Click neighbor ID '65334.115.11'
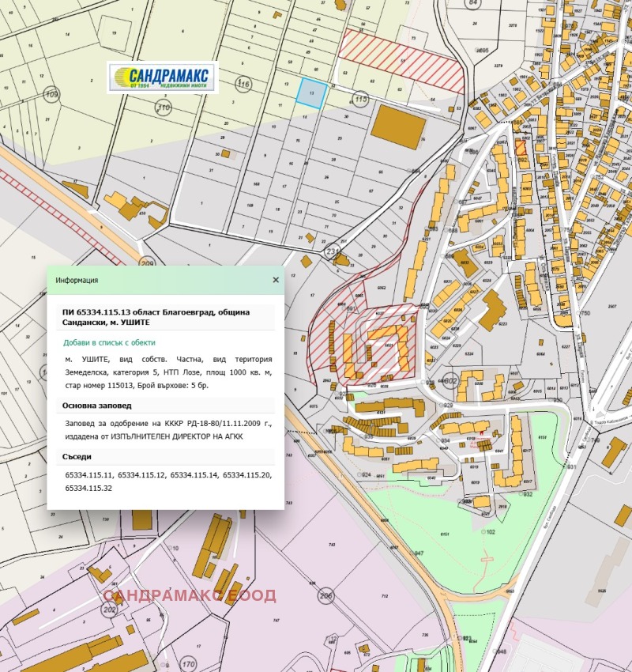 point(88,475)
